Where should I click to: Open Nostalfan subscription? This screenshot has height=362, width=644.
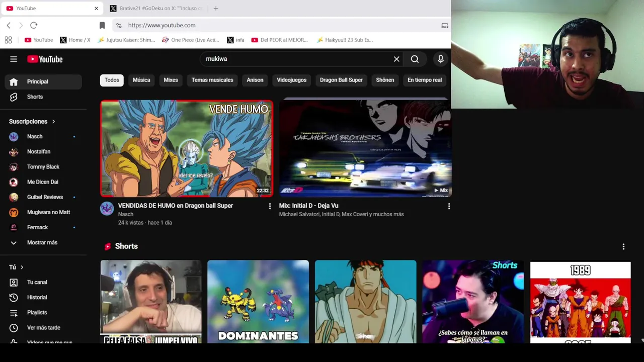[43, 151]
